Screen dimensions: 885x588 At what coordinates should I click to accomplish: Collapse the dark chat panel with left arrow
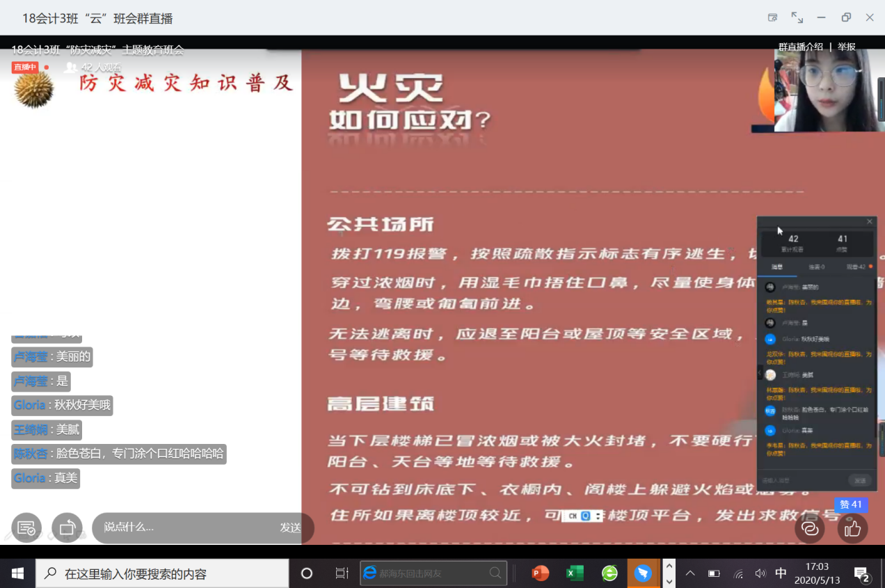coord(760,374)
